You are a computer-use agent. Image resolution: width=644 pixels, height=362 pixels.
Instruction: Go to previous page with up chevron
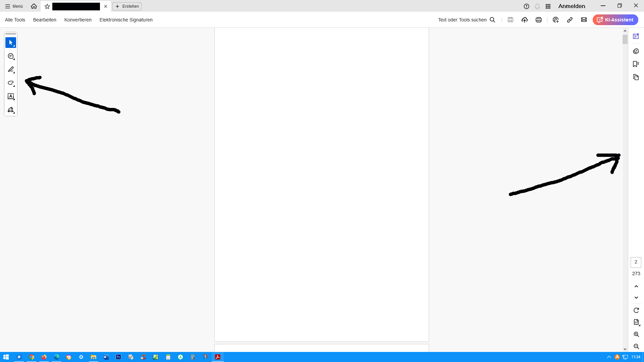coord(636,286)
